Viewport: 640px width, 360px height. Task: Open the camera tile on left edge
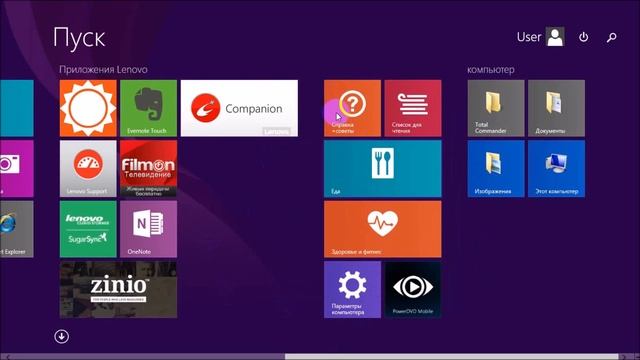pos(17,169)
